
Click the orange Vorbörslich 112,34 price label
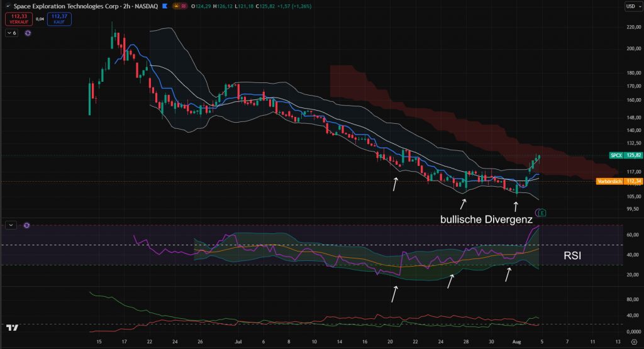619,181
